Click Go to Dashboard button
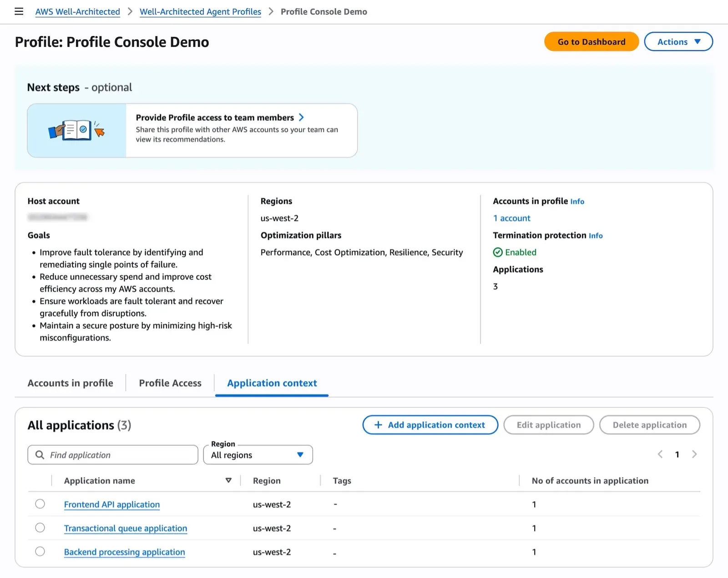This screenshot has width=728, height=578. coord(591,42)
